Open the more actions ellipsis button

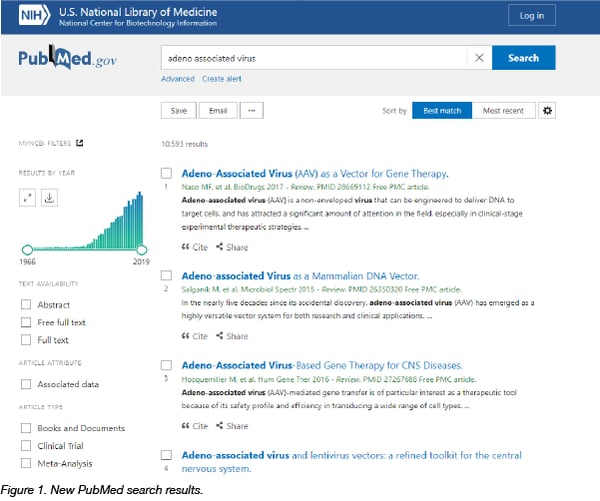tap(251, 111)
